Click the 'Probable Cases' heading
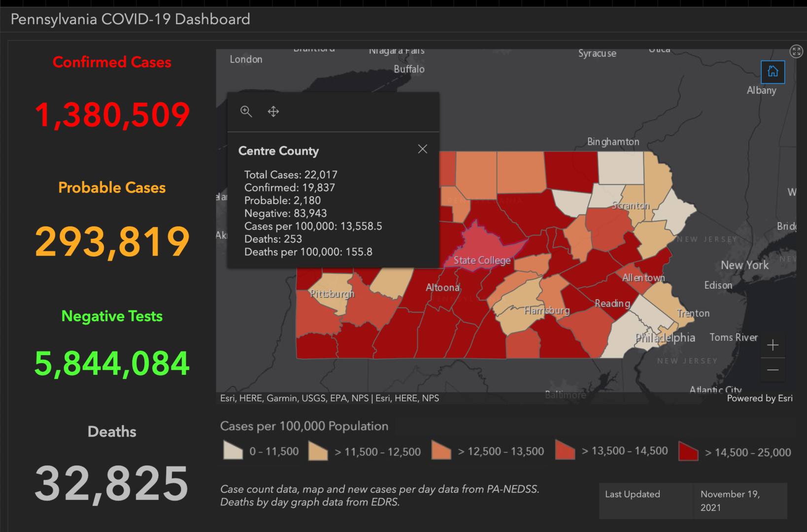 (x=112, y=188)
